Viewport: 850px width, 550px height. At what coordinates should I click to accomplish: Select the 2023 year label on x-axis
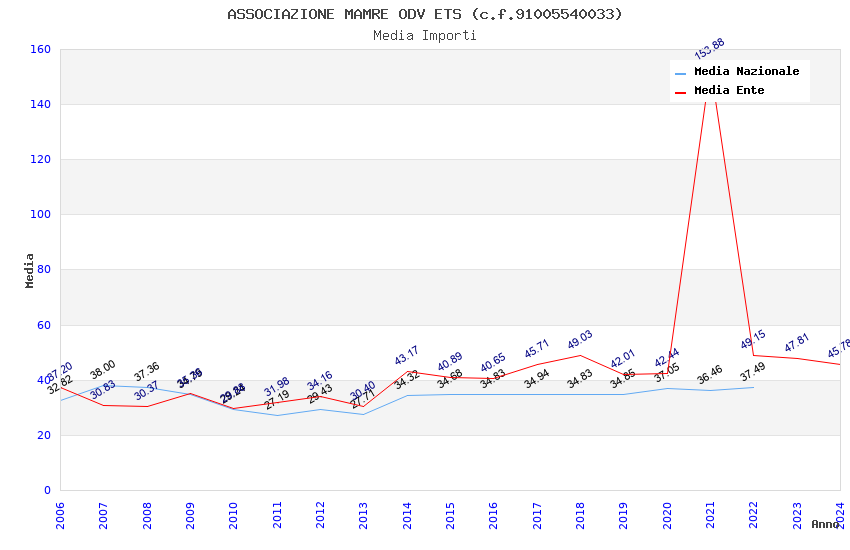[797, 515]
